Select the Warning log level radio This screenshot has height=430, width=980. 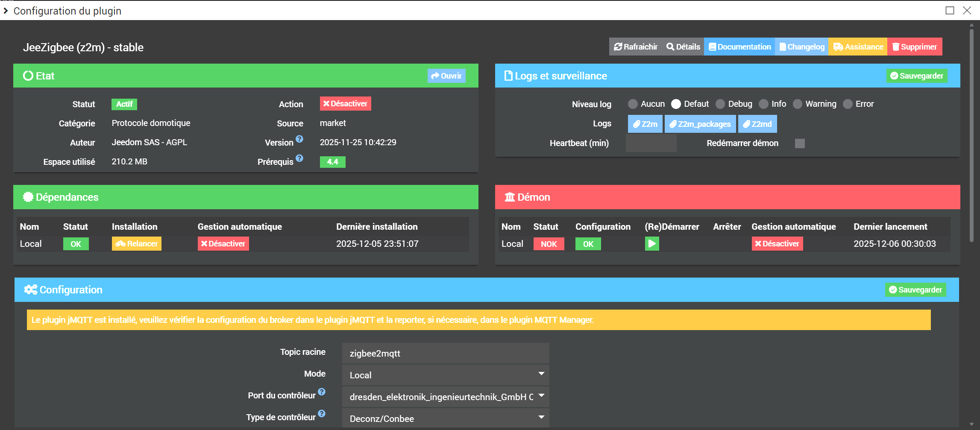[x=797, y=104]
